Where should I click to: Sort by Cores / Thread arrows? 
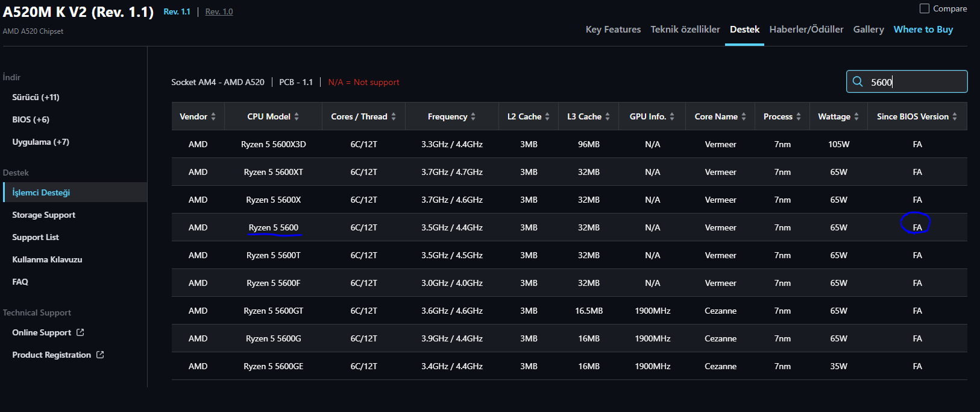394,116
